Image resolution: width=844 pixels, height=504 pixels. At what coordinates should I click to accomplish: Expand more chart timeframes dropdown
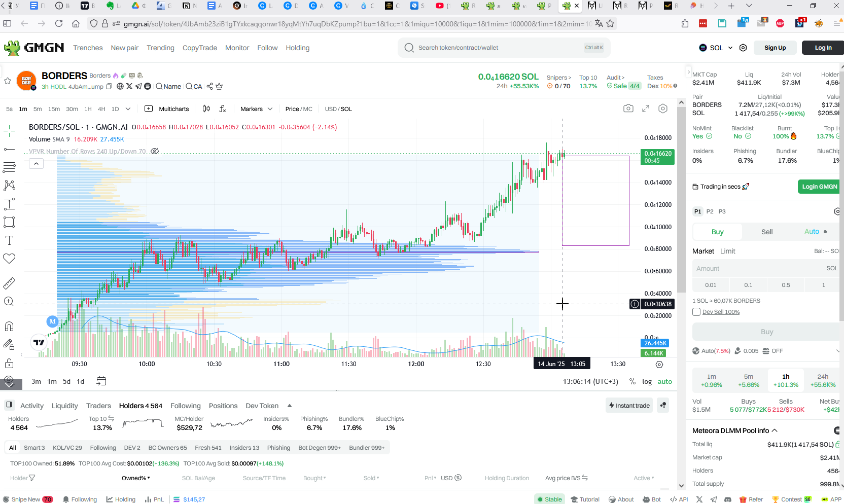[x=128, y=109]
